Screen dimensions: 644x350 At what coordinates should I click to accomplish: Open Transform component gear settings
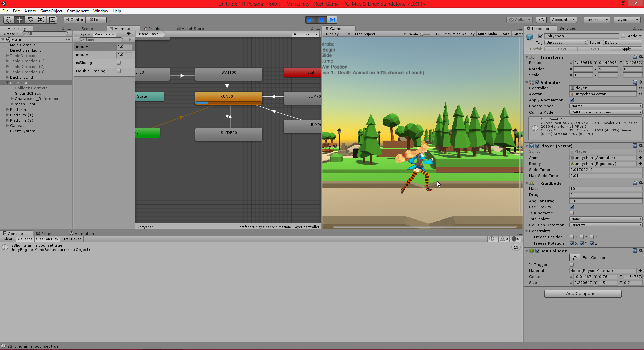tap(641, 57)
